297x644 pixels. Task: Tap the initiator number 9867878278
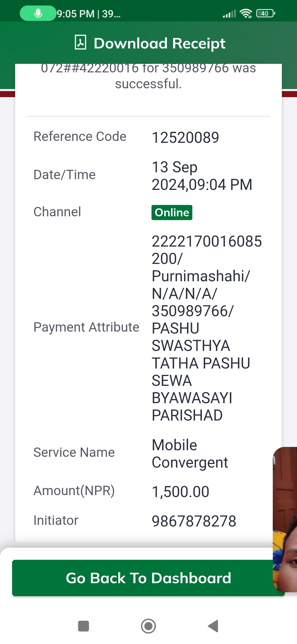pos(194,521)
